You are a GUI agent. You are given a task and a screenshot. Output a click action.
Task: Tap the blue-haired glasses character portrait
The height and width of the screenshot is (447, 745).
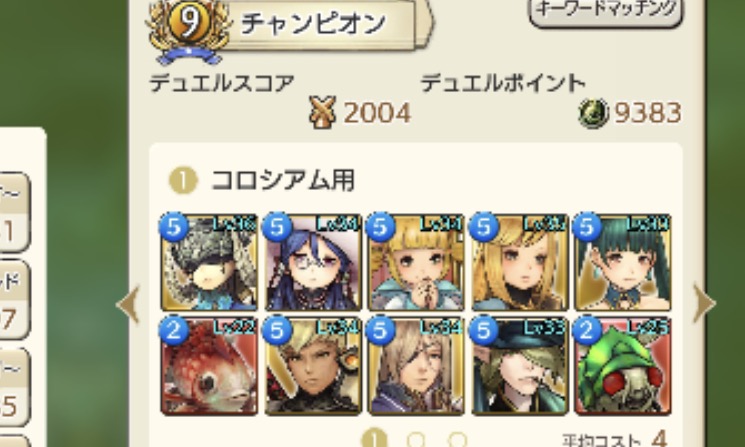tap(313, 263)
